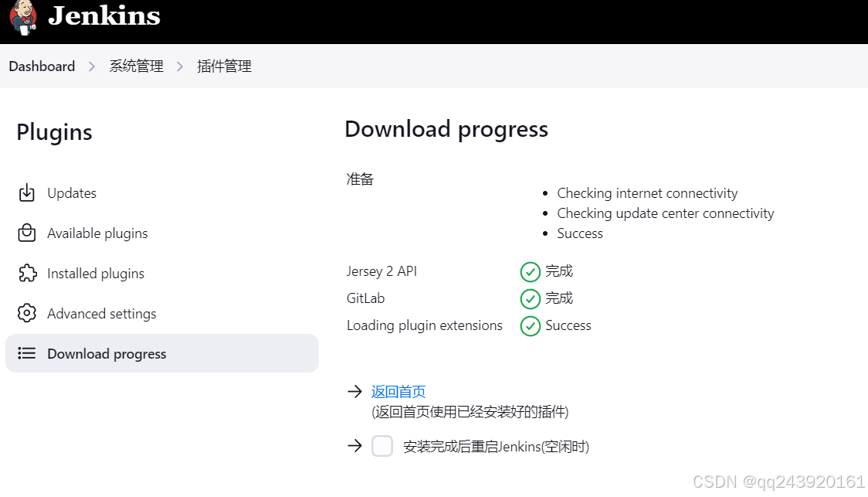The image size is (868, 497).
Task: Click the 返回首页 link
Action: [x=398, y=392]
